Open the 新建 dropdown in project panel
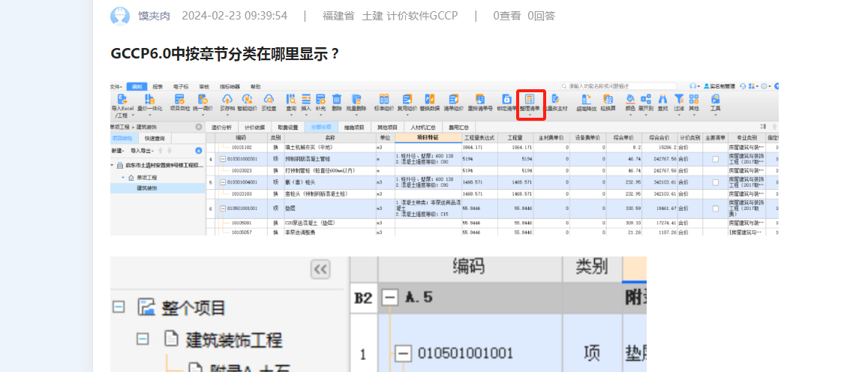Viewport: 868px width, 372px height. click(118, 151)
